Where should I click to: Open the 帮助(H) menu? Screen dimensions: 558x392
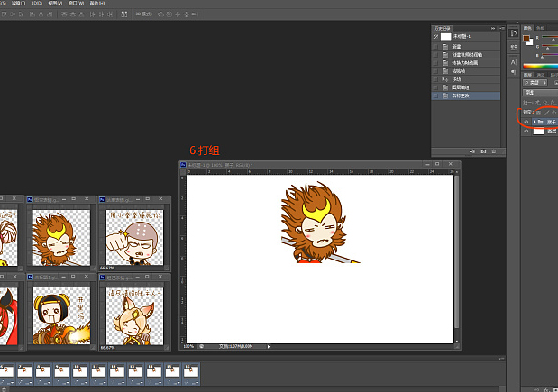pyautogui.click(x=97, y=3)
